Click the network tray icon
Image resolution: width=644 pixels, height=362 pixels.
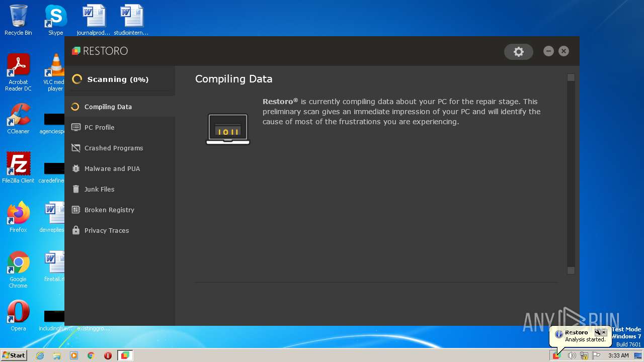(584, 355)
